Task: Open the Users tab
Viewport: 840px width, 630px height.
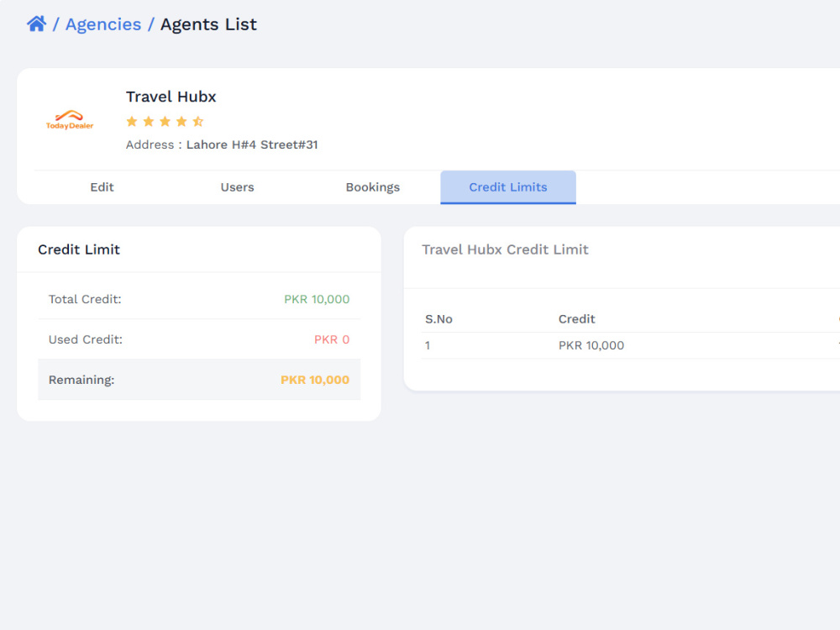Action: 238,187
